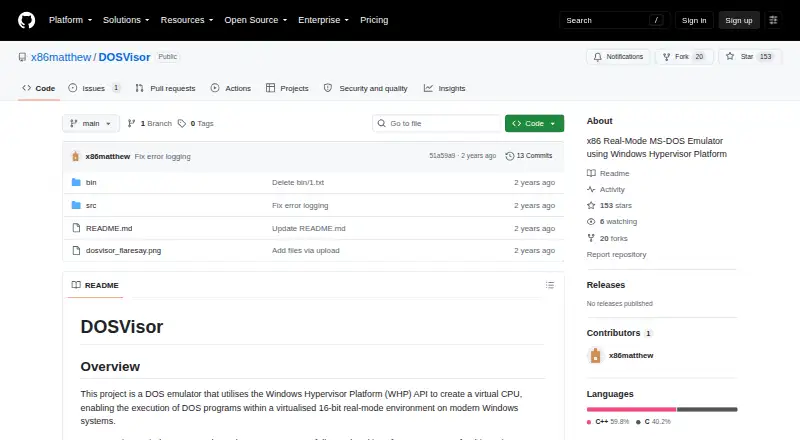Viewport: 800px width, 440px height.
Task: Click the Sign up button
Action: pos(739,20)
